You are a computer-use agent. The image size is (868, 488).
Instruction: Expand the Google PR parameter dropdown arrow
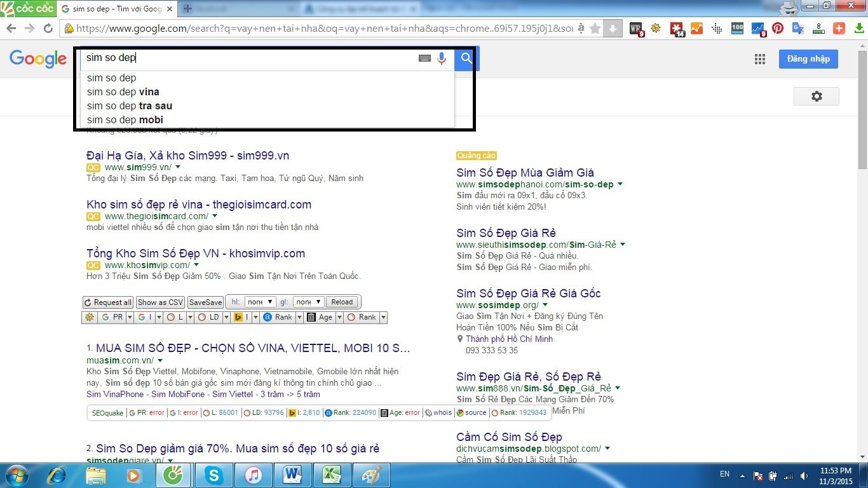click(130, 317)
